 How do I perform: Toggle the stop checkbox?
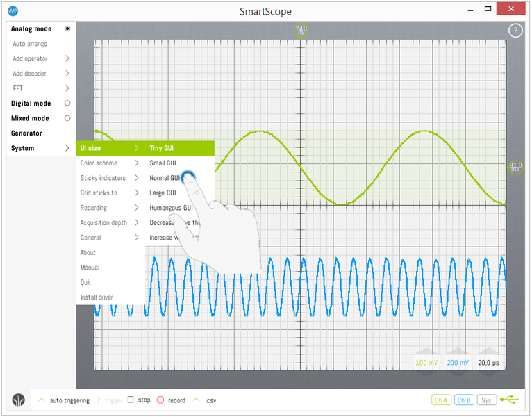[x=131, y=400]
